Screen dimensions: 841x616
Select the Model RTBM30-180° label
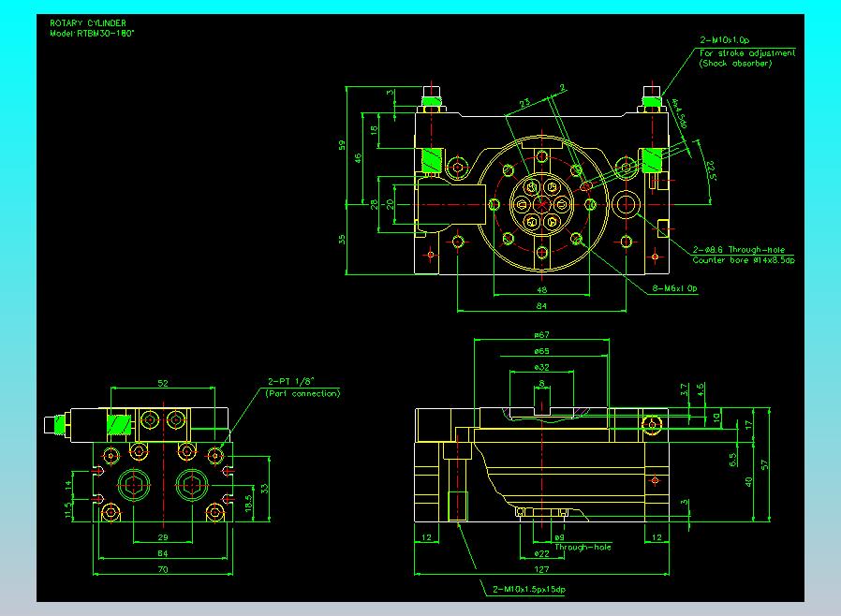92,34
